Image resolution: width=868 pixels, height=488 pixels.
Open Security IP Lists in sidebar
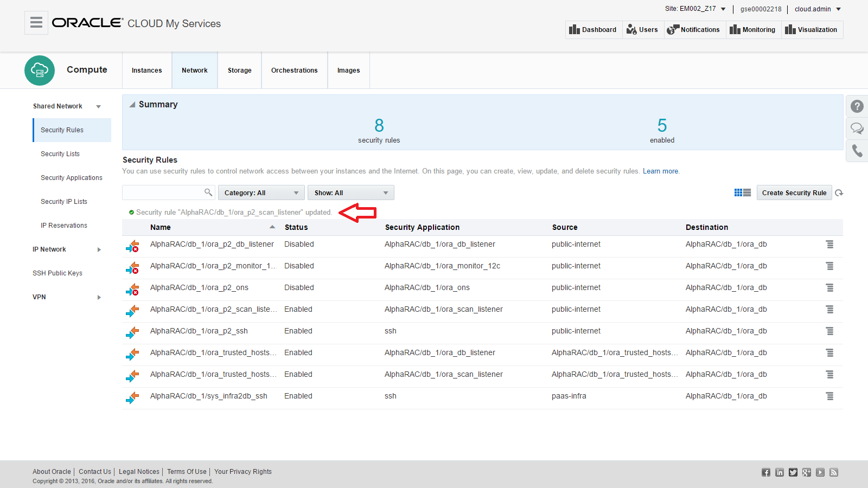(x=64, y=202)
